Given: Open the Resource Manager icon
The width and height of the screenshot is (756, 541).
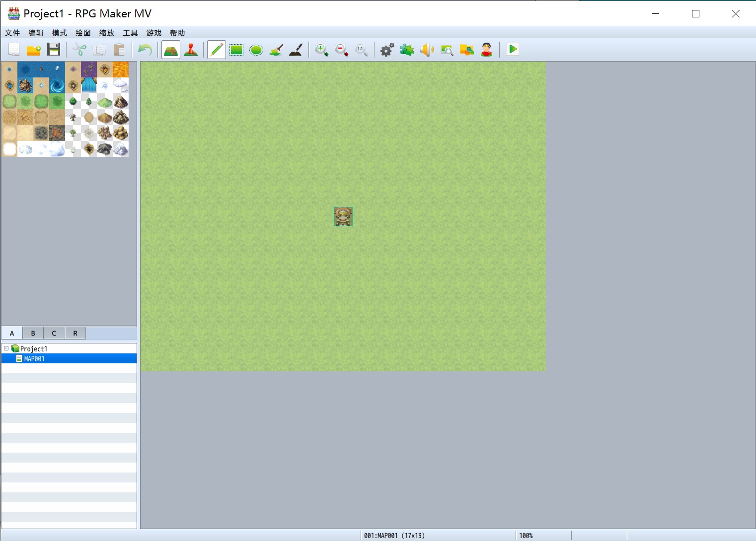Looking at the screenshot, I should click(x=467, y=50).
